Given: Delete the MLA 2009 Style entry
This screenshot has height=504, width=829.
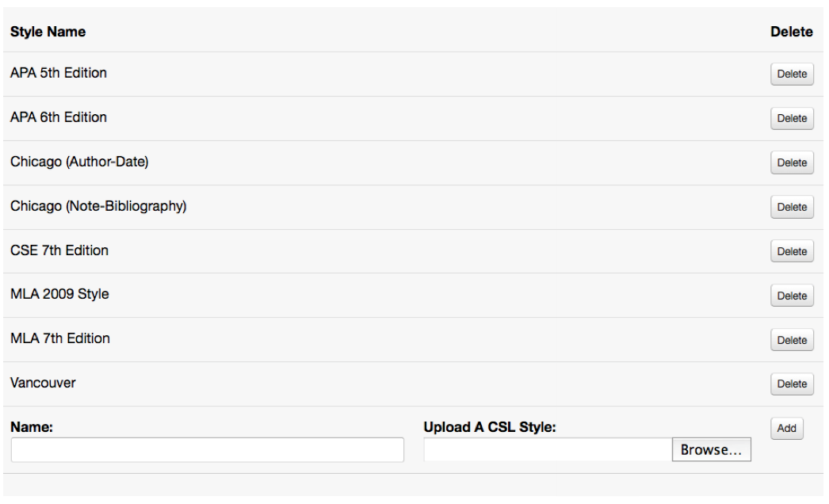Looking at the screenshot, I should coord(792,296).
